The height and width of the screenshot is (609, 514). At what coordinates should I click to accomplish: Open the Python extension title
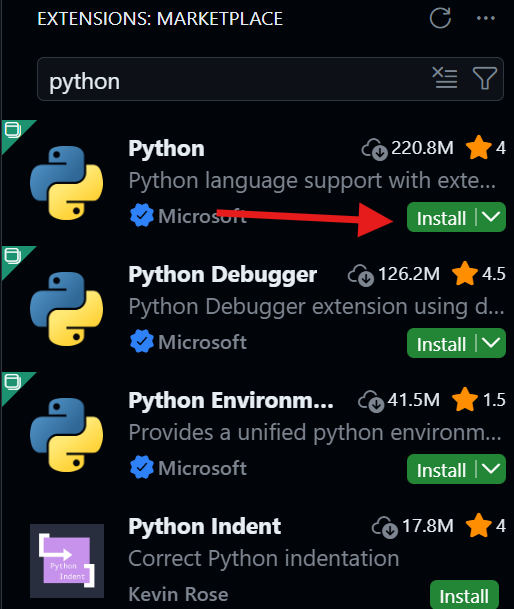tap(166, 149)
